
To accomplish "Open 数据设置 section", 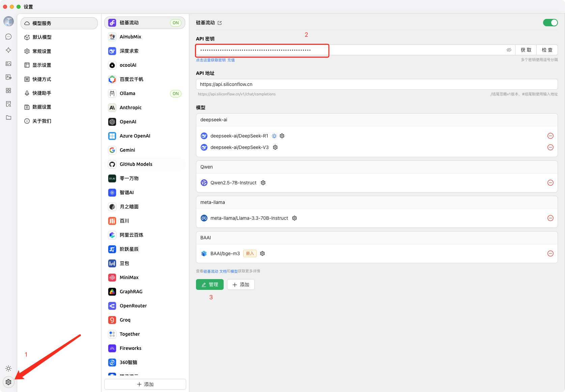I will (x=59, y=107).
